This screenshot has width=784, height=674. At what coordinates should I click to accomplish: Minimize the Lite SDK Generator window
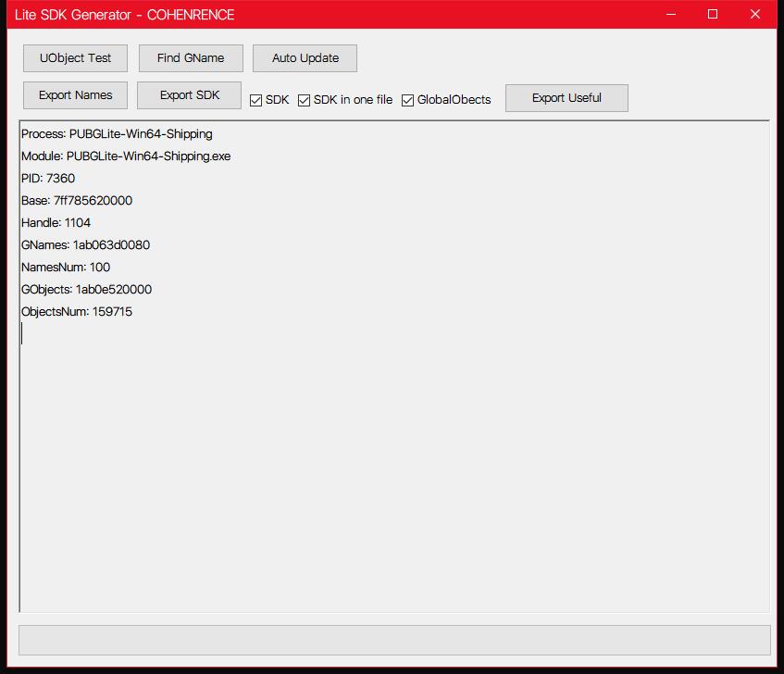click(x=671, y=14)
